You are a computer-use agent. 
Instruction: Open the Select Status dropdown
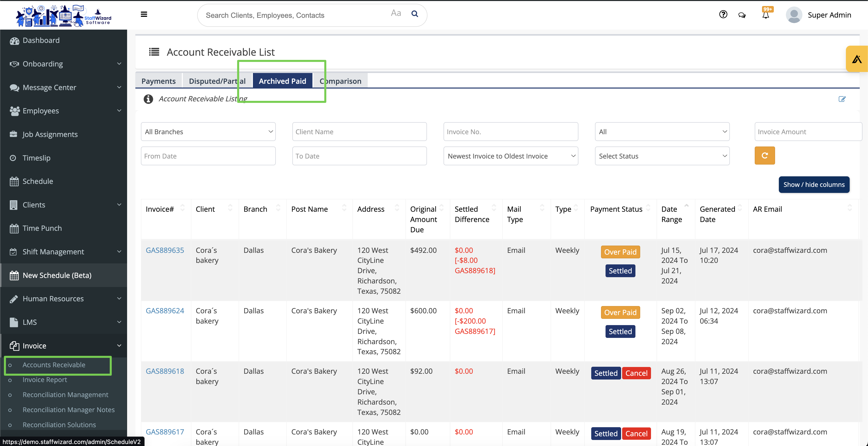(662, 156)
